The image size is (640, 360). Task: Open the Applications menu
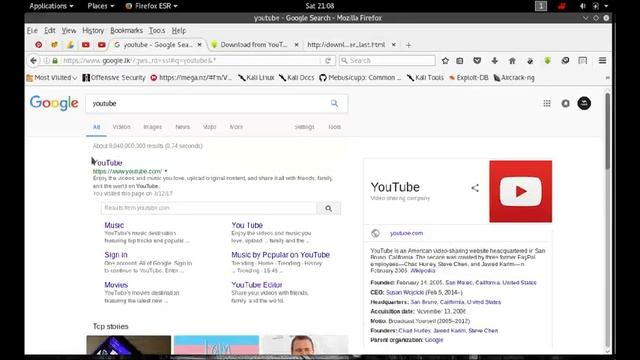pos(51,6)
